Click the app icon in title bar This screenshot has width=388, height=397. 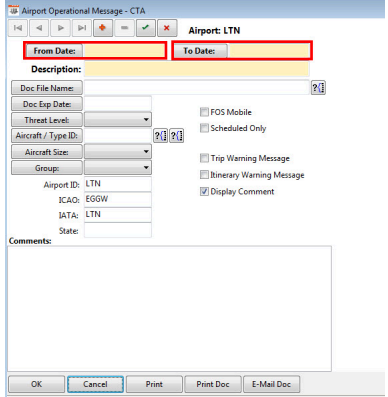pos(13,10)
